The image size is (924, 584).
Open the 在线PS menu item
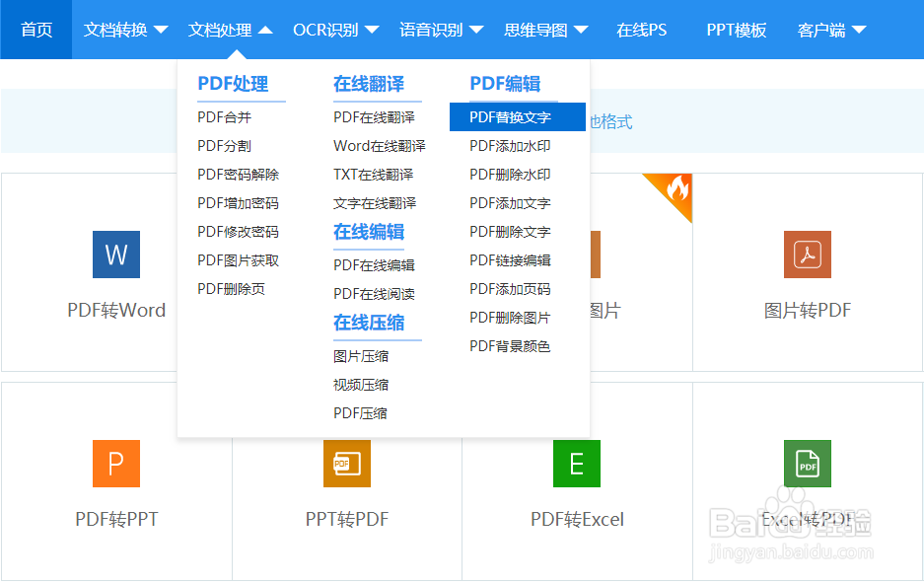click(x=641, y=30)
